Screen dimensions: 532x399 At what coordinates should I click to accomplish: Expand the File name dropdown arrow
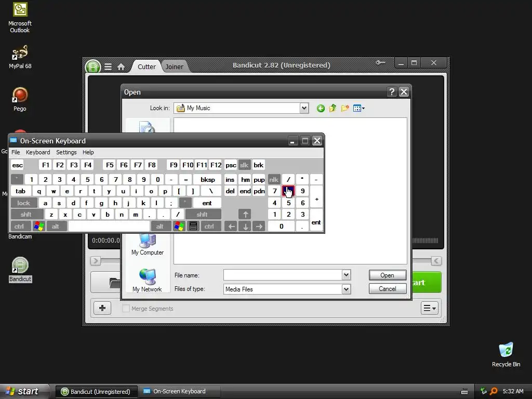(346, 275)
